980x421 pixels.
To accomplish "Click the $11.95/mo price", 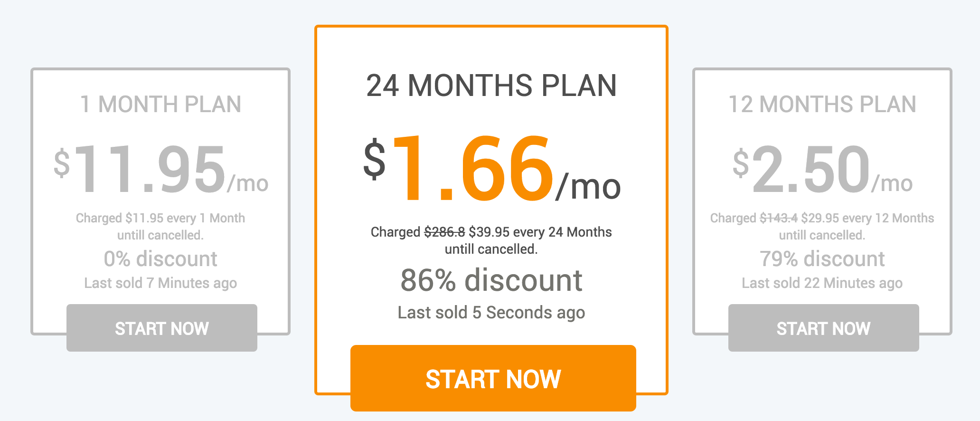I will pos(161,170).
